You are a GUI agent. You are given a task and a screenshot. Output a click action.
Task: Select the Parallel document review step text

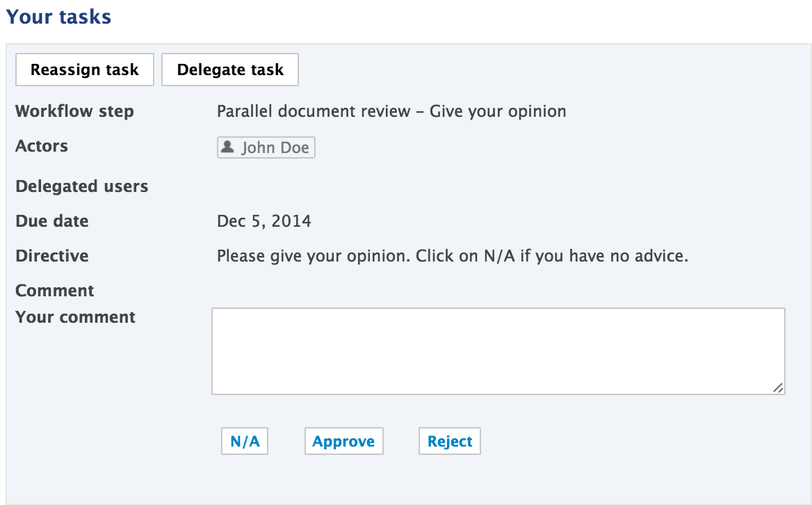[391, 111]
